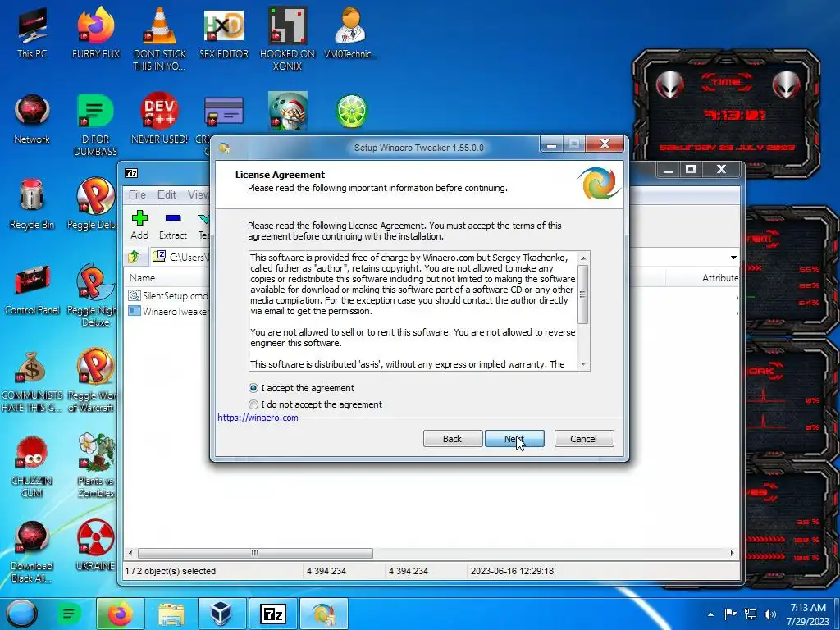Click the 7-Zip taskbar icon
This screenshot has width=840, height=630.
click(x=272, y=614)
